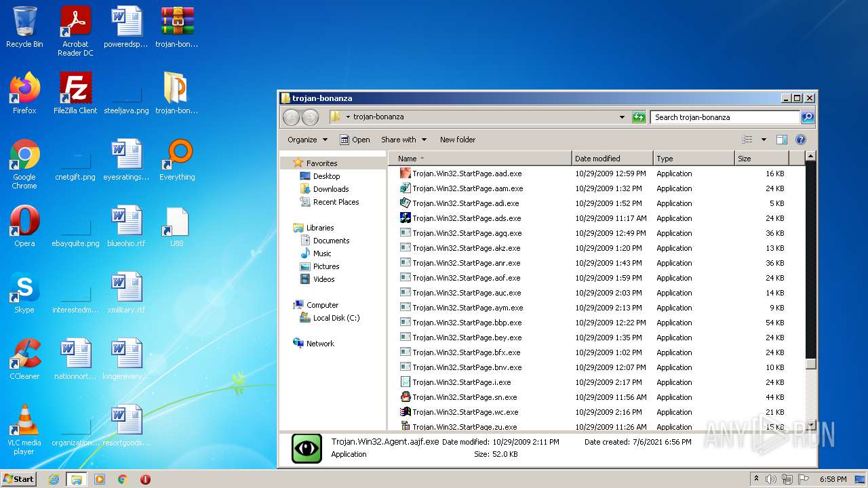868x488 pixels.
Task: Open the Start menu
Action: click(x=19, y=479)
